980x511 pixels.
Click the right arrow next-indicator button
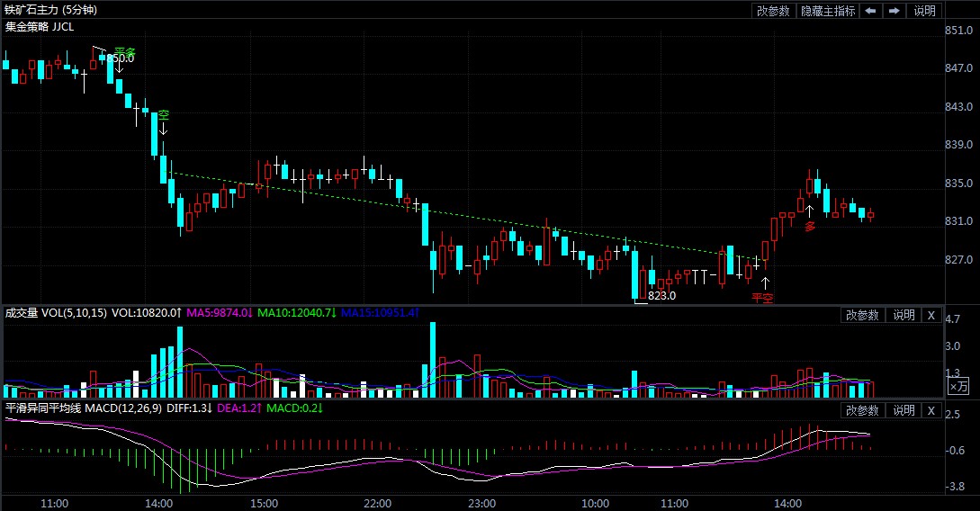(x=894, y=11)
